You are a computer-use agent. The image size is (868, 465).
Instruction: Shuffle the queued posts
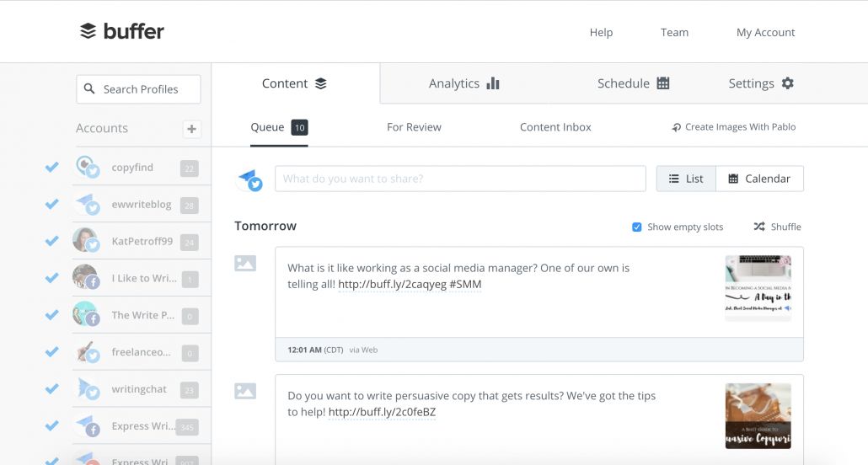777,227
